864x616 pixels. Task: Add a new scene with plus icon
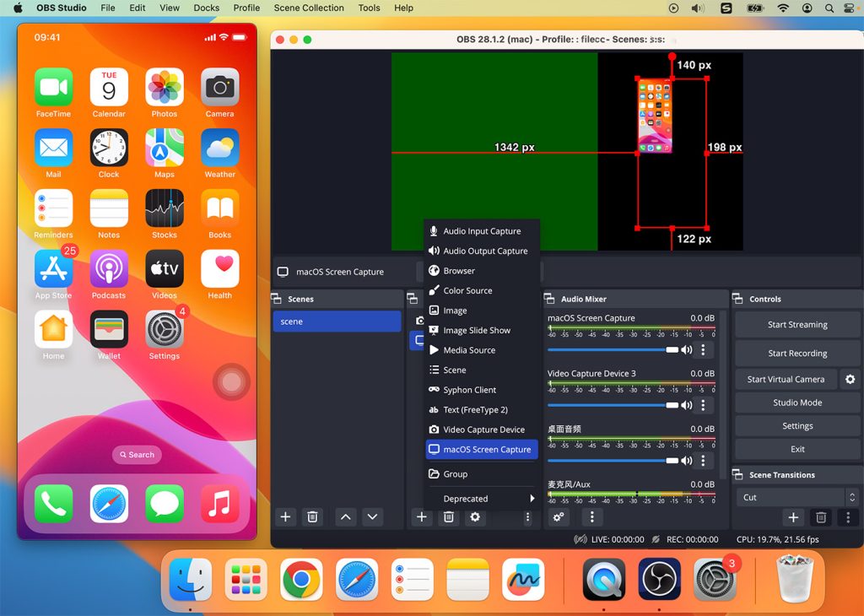pyautogui.click(x=285, y=516)
